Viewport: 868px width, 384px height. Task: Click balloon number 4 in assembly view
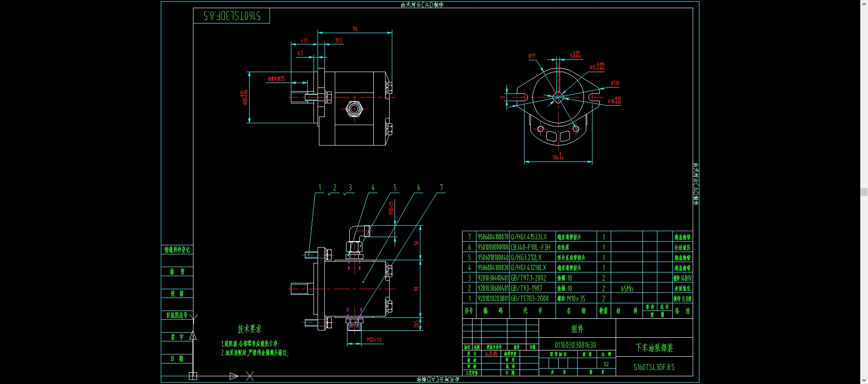click(373, 188)
